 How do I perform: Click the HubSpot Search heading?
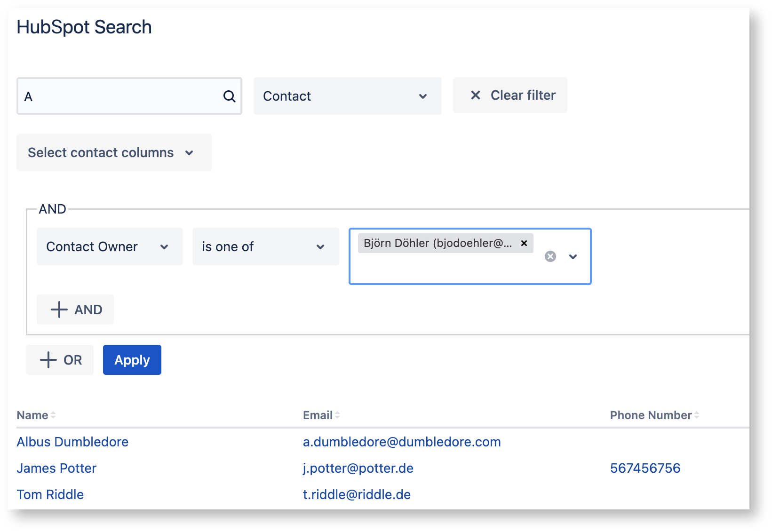pyautogui.click(x=84, y=27)
